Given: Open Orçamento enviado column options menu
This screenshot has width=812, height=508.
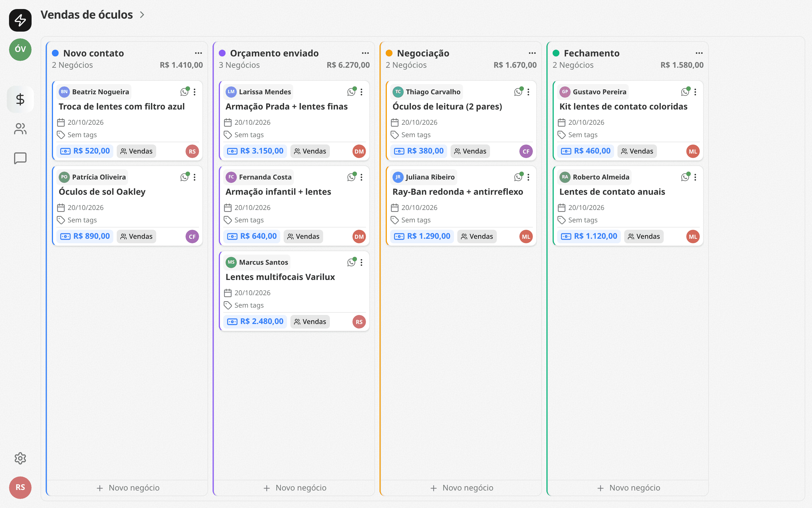Looking at the screenshot, I should pos(365,53).
